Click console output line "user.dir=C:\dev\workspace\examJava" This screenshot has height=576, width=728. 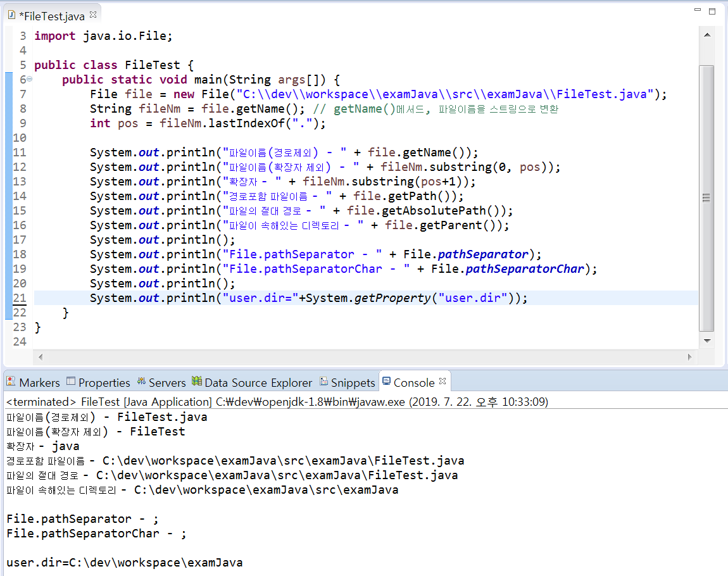[x=125, y=563]
